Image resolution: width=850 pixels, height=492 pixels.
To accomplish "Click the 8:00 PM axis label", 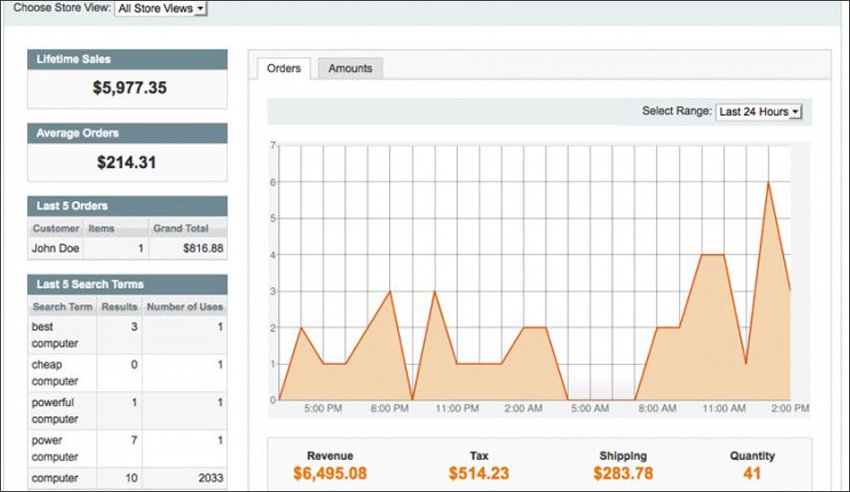I will 390,409.
